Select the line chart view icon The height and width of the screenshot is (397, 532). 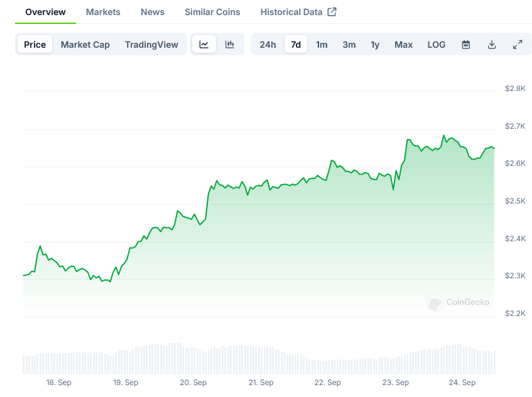point(204,45)
